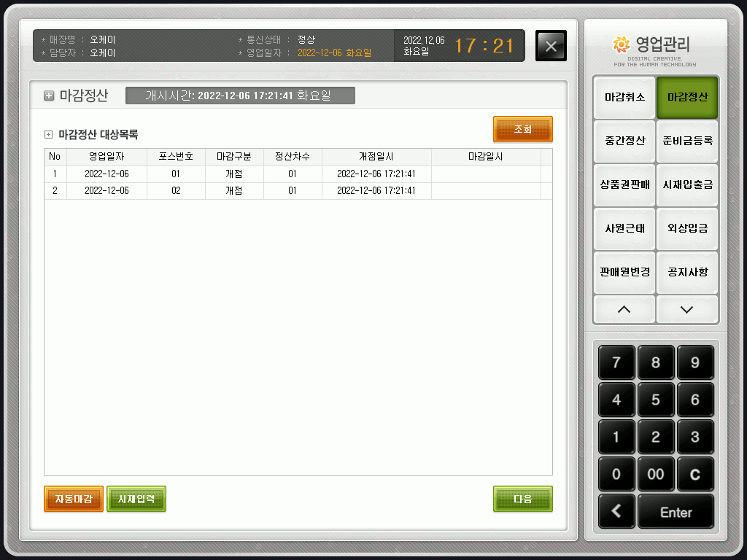Image resolution: width=747 pixels, height=560 pixels.
Task: Open the 준비금등록 menu
Action: [687, 141]
